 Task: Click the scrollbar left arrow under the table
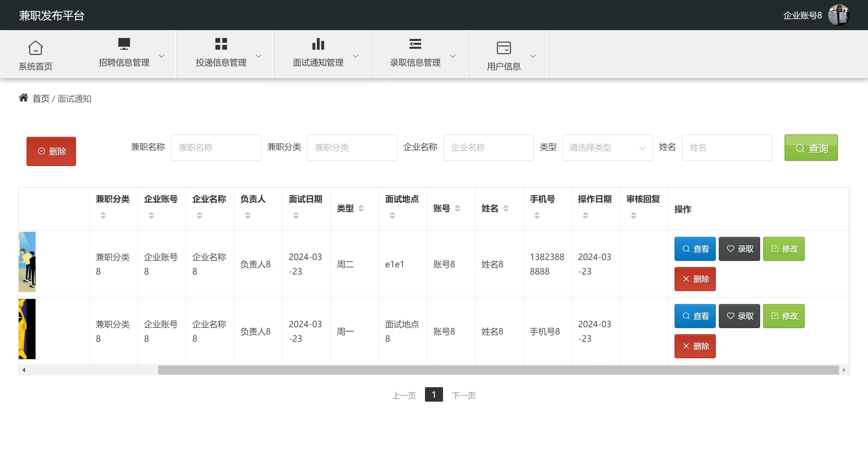(x=24, y=370)
